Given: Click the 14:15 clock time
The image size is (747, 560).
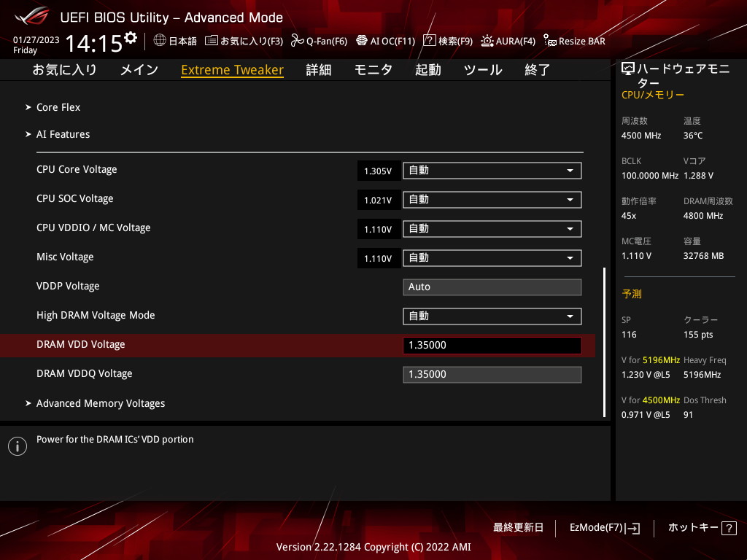Looking at the screenshot, I should (x=94, y=43).
